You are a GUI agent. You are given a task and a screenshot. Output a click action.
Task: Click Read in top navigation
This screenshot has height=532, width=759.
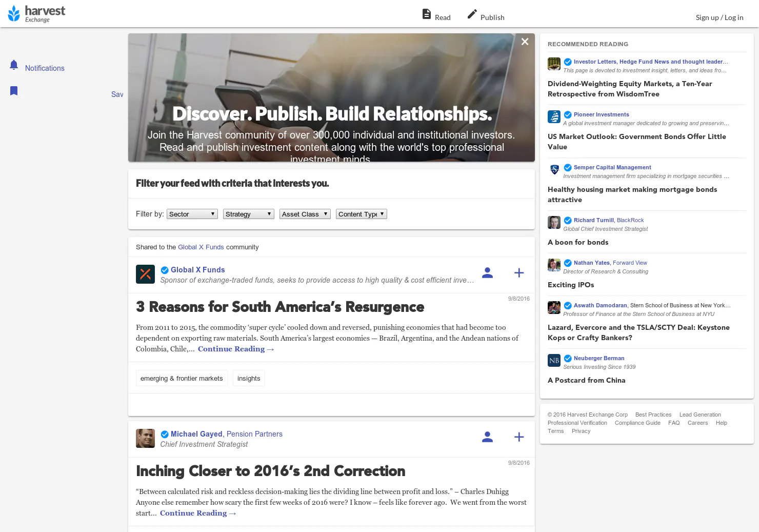(443, 17)
